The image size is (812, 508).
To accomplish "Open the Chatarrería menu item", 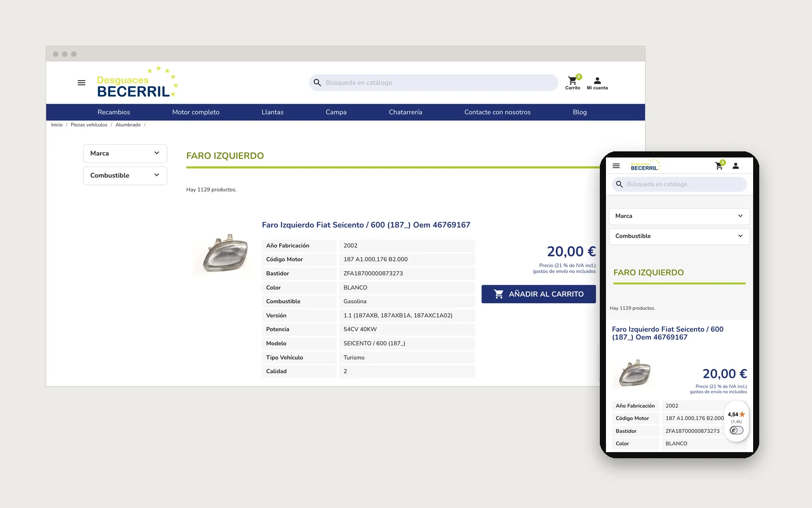I will coord(405,112).
